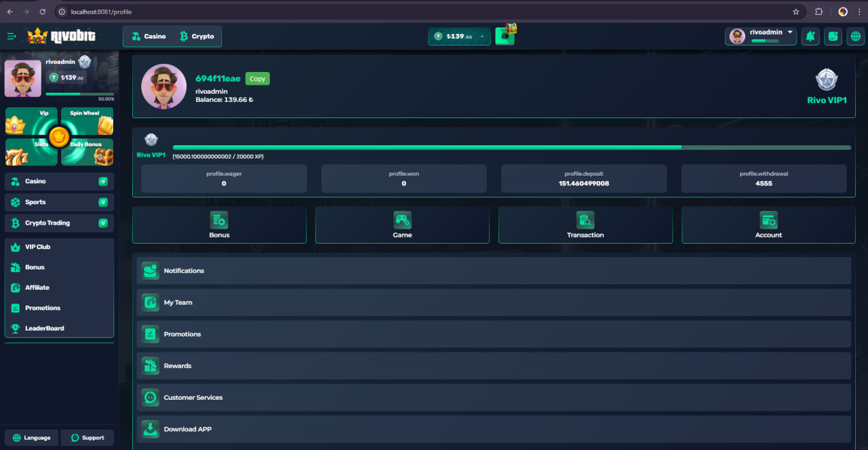The image size is (868, 450).
Task: Click the Support button at sidebar bottom
Action: [87, 438]
